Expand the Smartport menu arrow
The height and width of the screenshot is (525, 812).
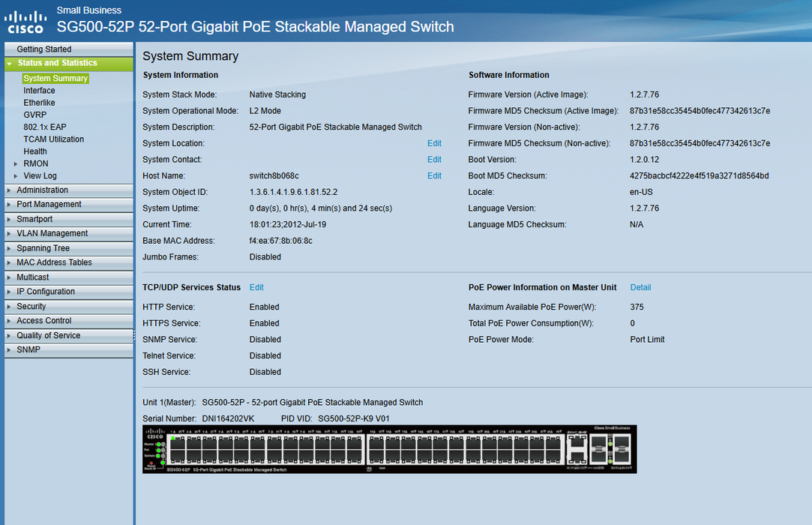click(x=9, y=219)
